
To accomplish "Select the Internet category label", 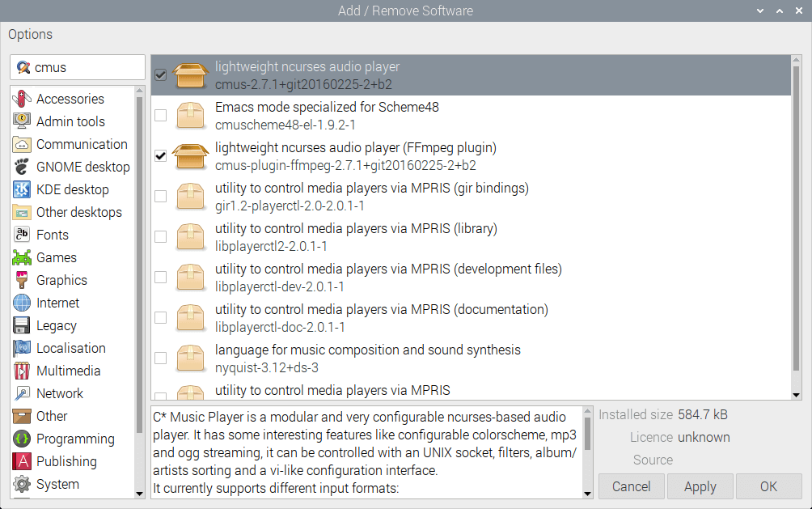I will [x=58, y=303].
